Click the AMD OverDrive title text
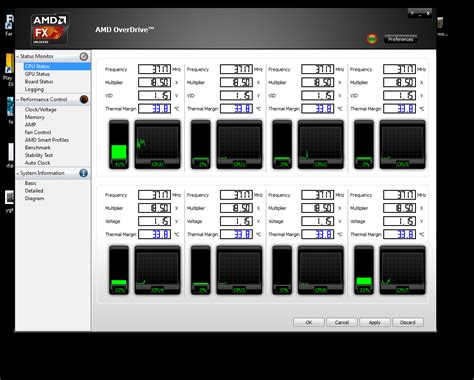This screenshot has width=474, height=380. (124, 30)
